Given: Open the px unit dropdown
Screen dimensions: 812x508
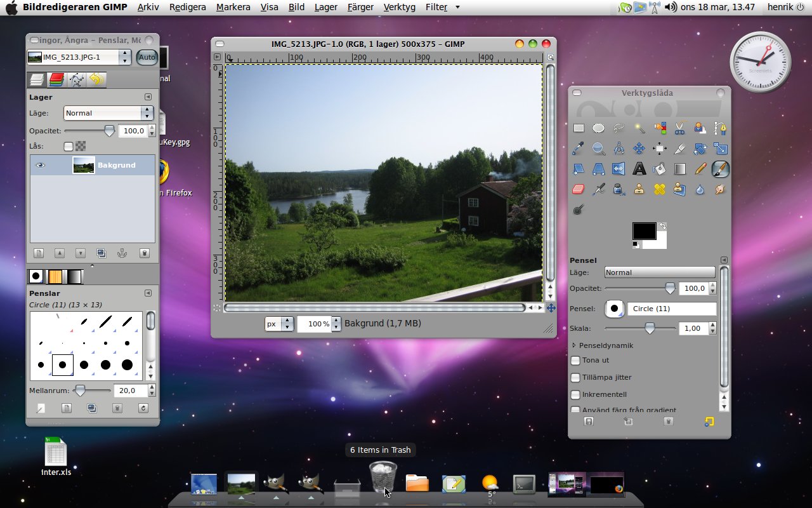Looking at the screenshot, I should (x=279, y=324).
